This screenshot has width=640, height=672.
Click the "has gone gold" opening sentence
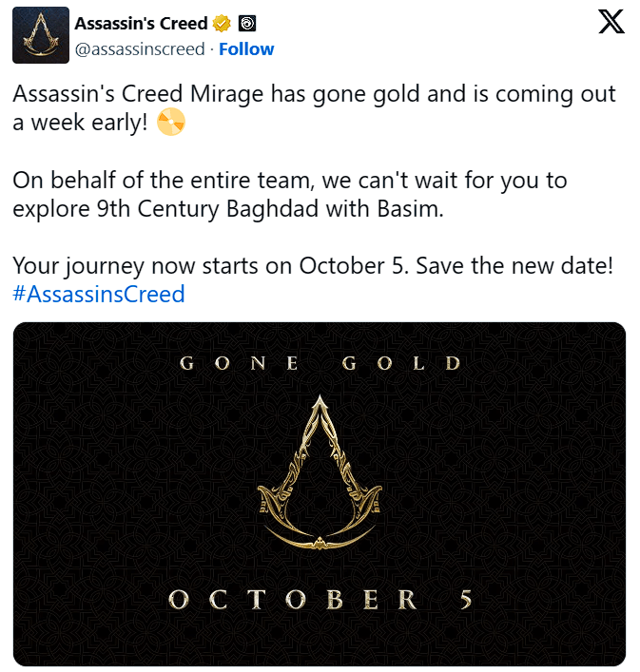(314, 94)
